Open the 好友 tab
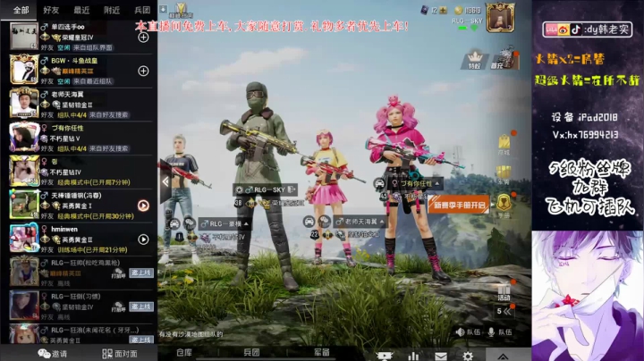Screen dimensions: 644x361 (x=51, y=10)
